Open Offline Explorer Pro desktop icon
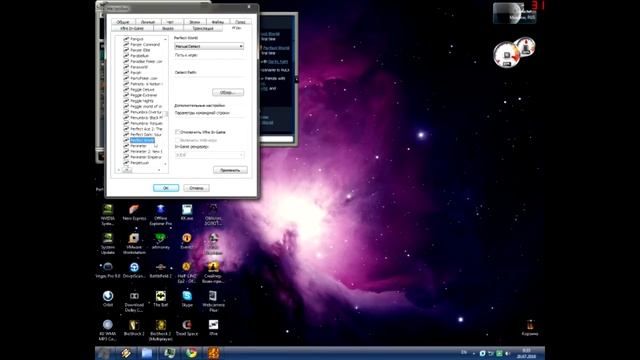640x360 pixels. click(x=160, y=214)
